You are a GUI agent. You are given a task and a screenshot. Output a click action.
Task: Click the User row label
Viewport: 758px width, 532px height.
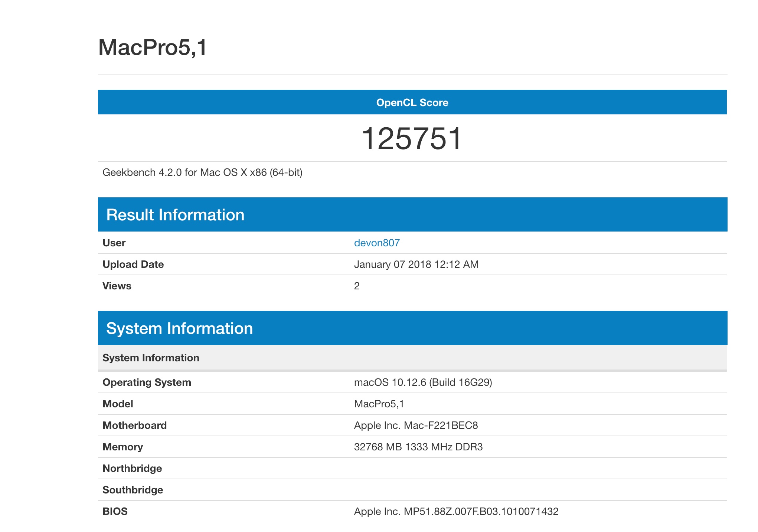(114, 243)
